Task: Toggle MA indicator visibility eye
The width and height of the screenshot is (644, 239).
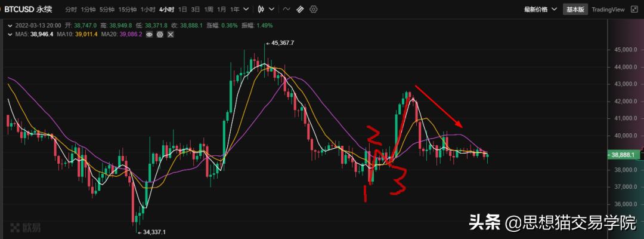Action: pyautogui.click(x=150, y=34)
